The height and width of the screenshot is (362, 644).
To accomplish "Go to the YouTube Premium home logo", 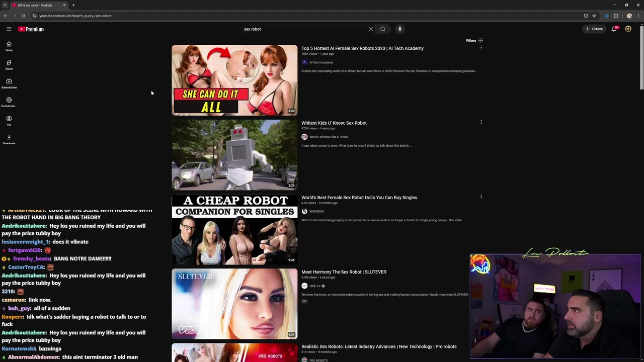I will click(31, 29).
